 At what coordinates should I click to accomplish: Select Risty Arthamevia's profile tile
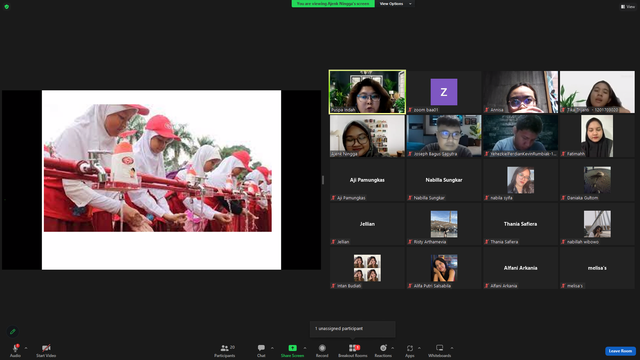(444, 224)
